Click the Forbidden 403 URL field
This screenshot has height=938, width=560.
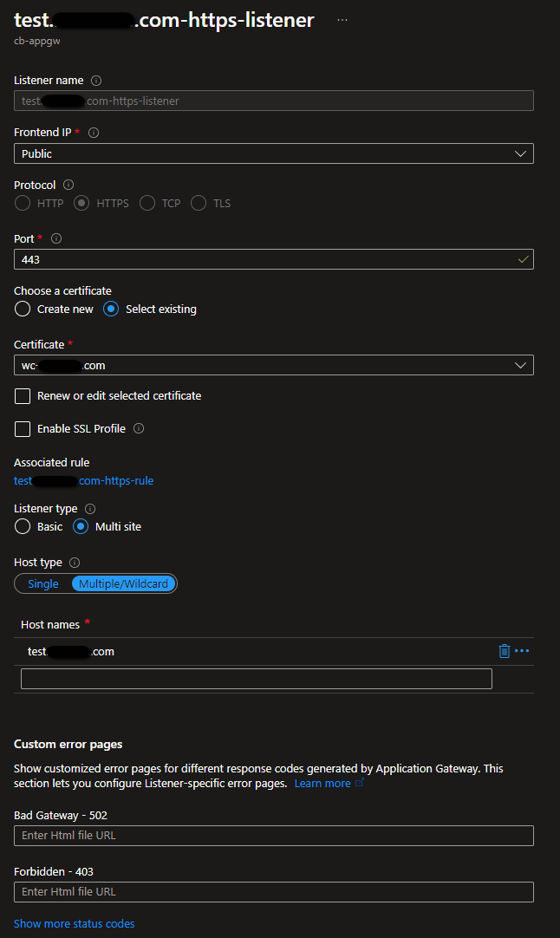pos(274,892)
